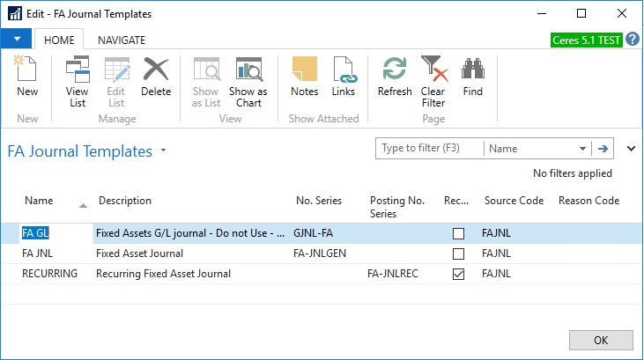Expand the FA Journal Templates title dropdown

click(164, 151)
